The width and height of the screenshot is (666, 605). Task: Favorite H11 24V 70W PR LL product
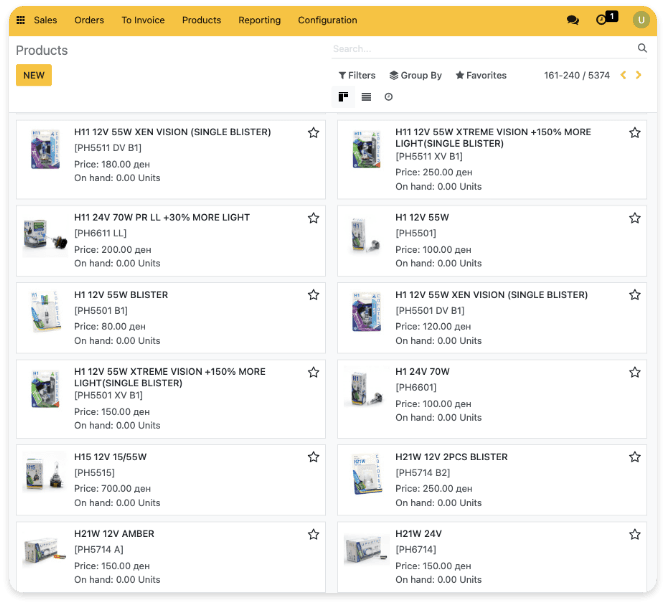click(313, 218)
